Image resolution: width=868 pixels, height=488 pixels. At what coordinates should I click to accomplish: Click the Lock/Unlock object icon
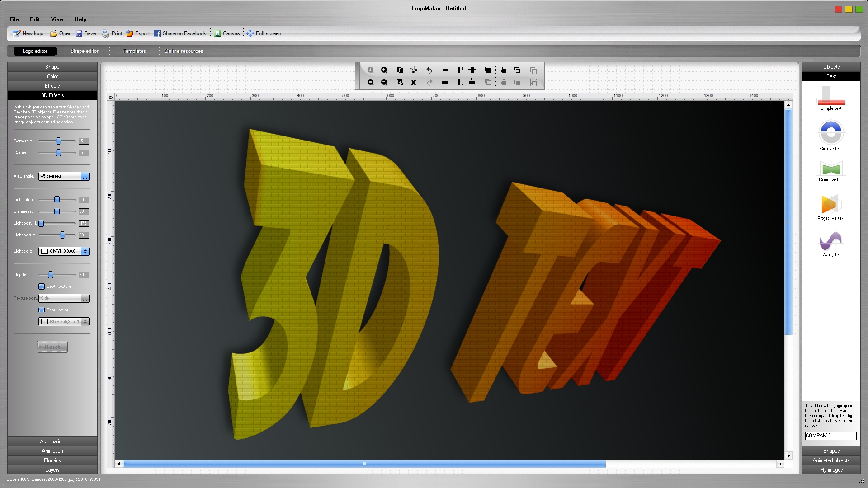coord(503,70)
